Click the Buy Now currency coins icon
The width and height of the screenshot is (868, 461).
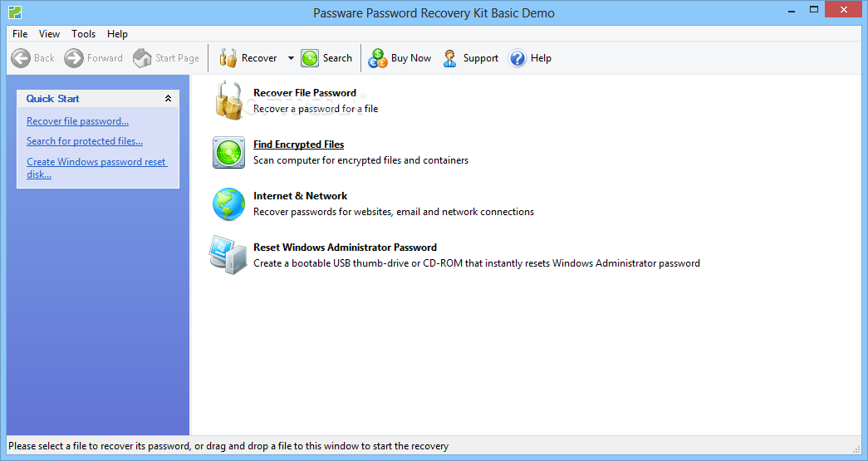[x=378, y=58]
